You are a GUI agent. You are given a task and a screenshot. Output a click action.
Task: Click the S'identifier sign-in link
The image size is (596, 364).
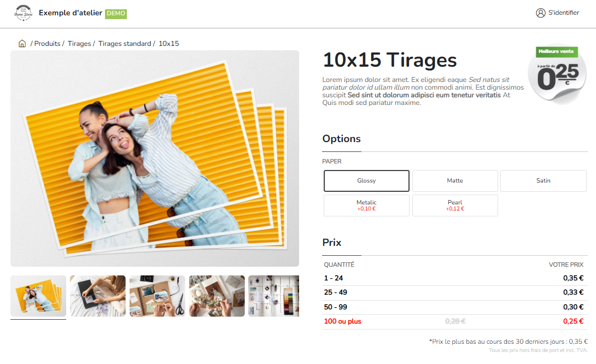[x=564, y=13]
